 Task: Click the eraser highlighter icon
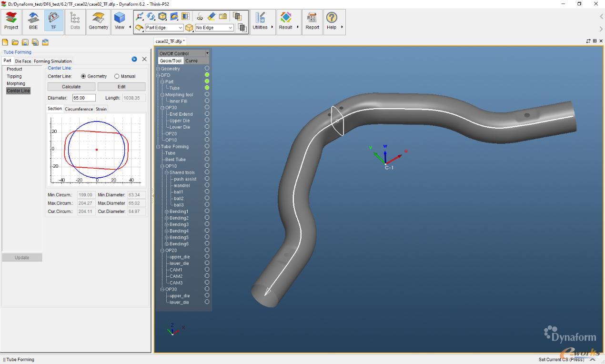(212, 16)
